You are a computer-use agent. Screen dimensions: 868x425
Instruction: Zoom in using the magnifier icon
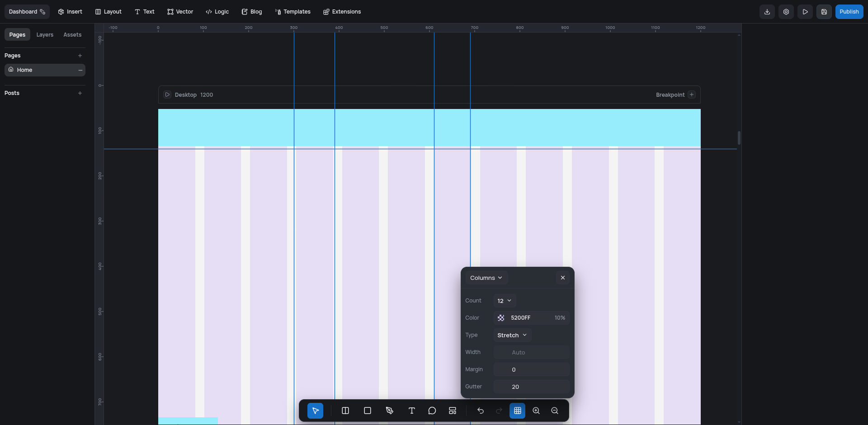(536, 411)
